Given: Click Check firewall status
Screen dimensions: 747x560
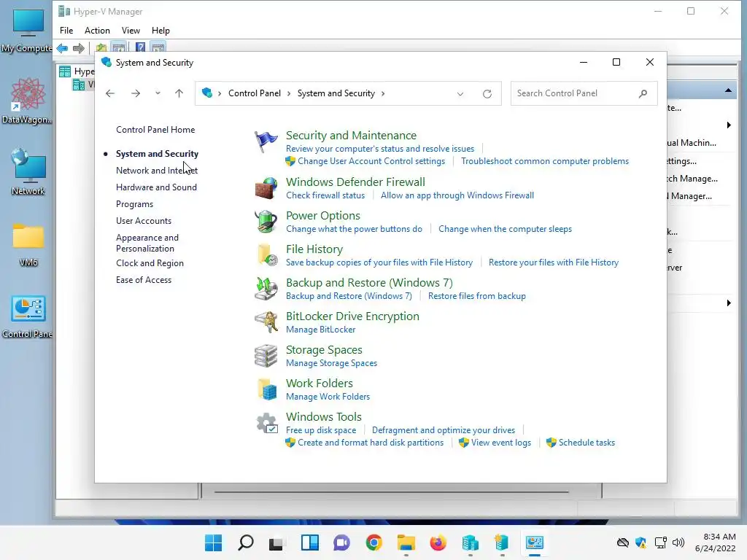Looking at the screenshot, I should (x=325, y=195).
